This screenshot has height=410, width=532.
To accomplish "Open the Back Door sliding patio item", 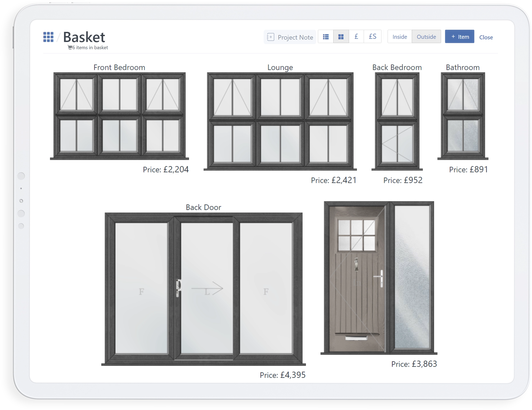I will click(203, 289).
